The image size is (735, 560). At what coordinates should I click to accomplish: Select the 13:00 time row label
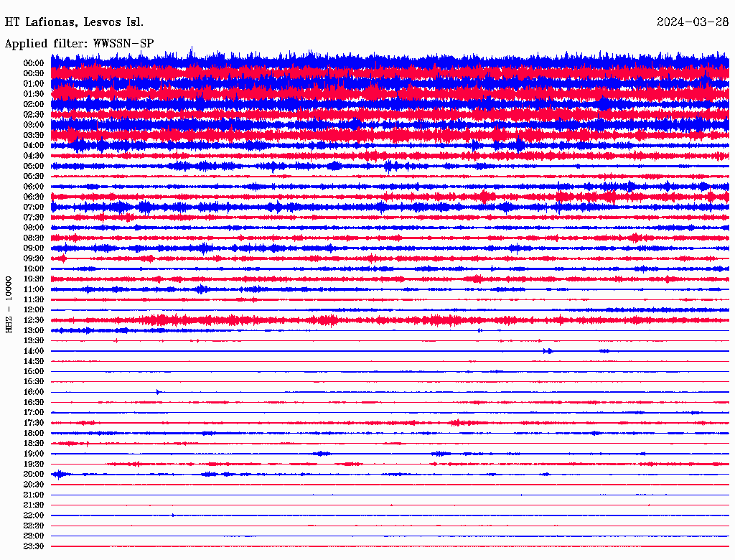click(34, 331)
